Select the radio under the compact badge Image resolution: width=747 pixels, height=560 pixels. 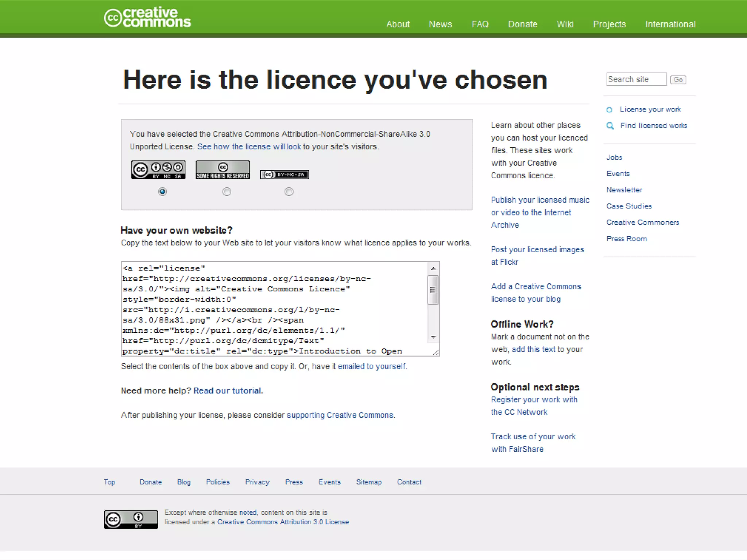coord(289,191)
